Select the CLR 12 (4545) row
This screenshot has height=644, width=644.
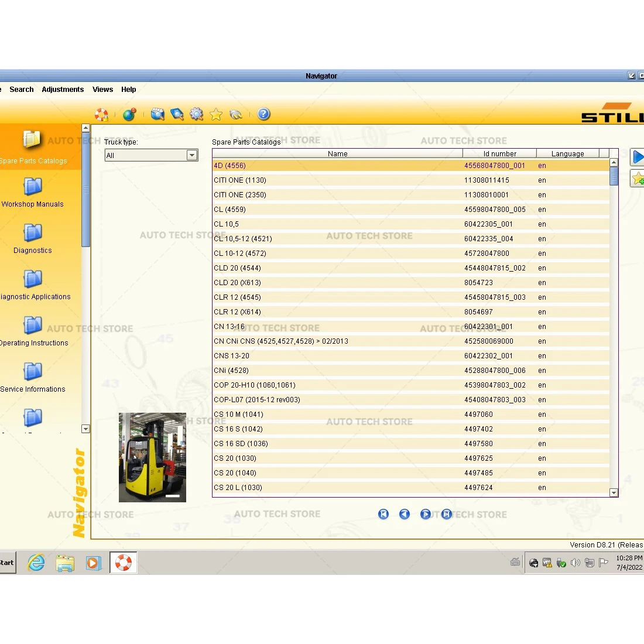[x=411, y=297]
